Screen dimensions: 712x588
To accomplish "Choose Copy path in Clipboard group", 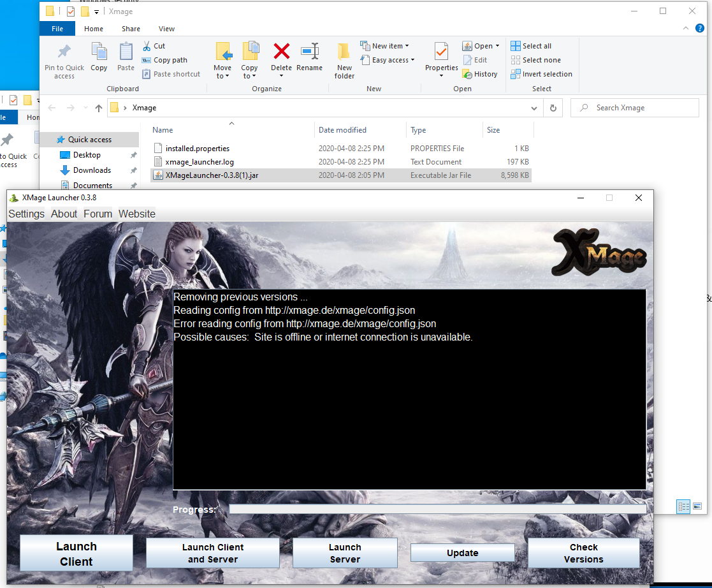I will click(165, 60).
